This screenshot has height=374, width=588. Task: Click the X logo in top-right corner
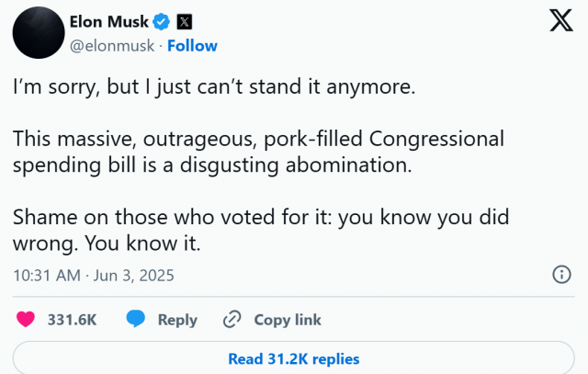click(561, 20)
